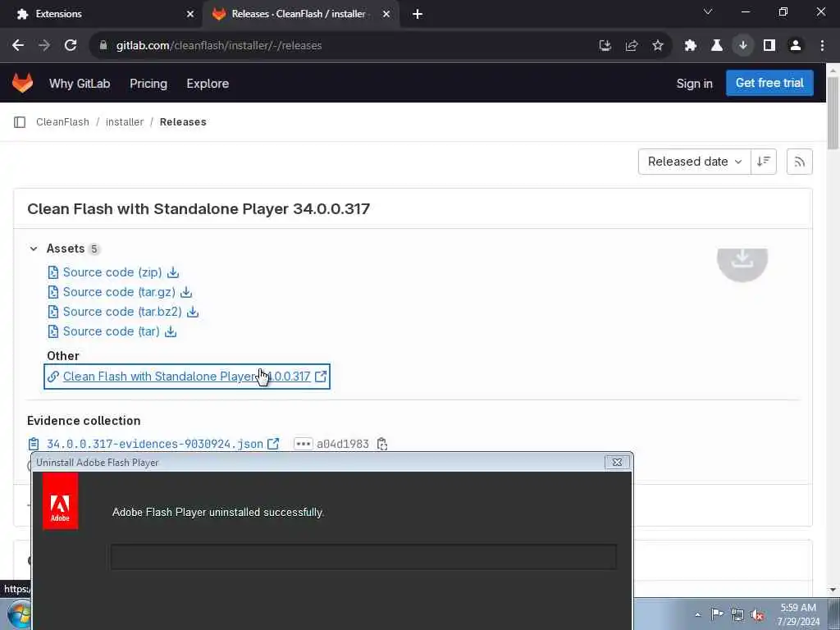Open Source code (tar) link
The width and height of the screenshot is (840, 630).
(x=112, y=331)
